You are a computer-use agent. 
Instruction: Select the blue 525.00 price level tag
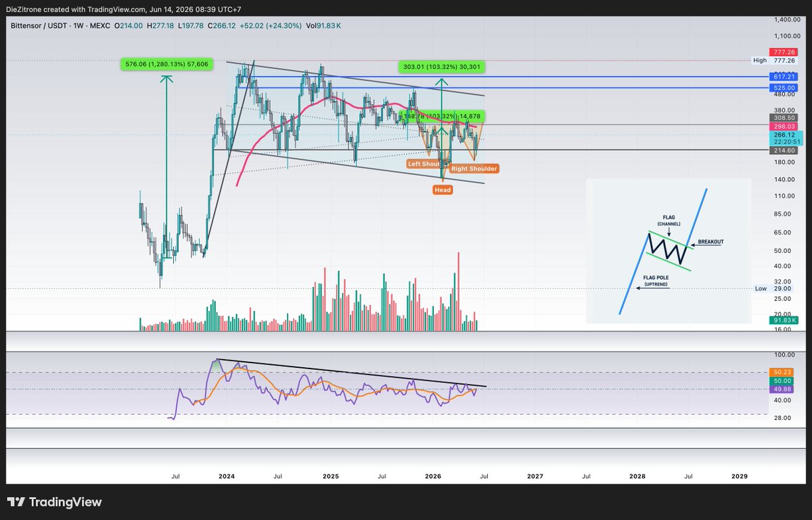tap(784, 88)
